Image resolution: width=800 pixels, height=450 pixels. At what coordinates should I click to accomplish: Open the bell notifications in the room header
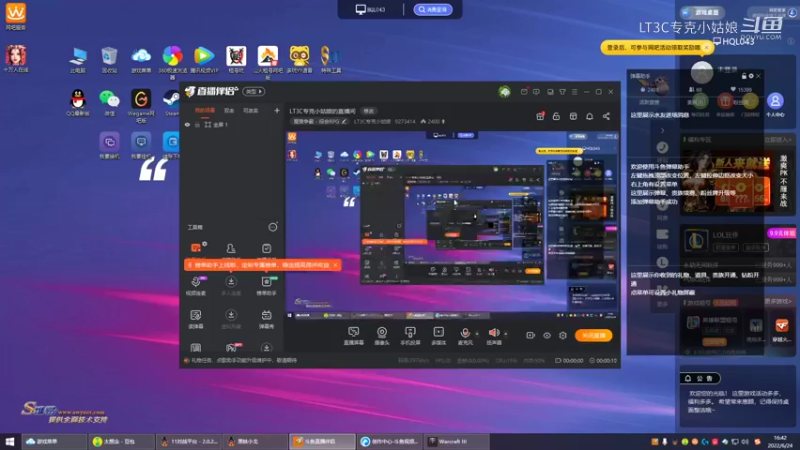click(589, 116)
